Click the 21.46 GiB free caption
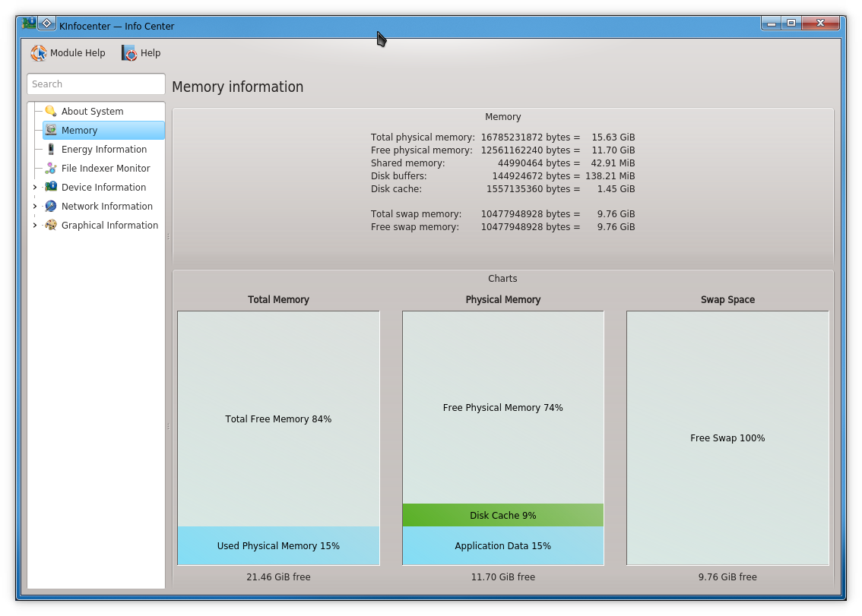The image size is (862, 616). (278, 577)
